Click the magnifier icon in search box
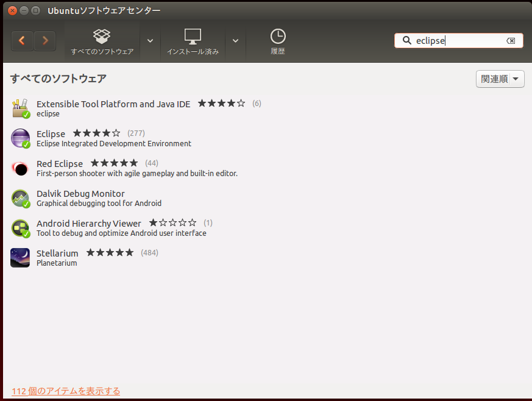 point(406,40)
